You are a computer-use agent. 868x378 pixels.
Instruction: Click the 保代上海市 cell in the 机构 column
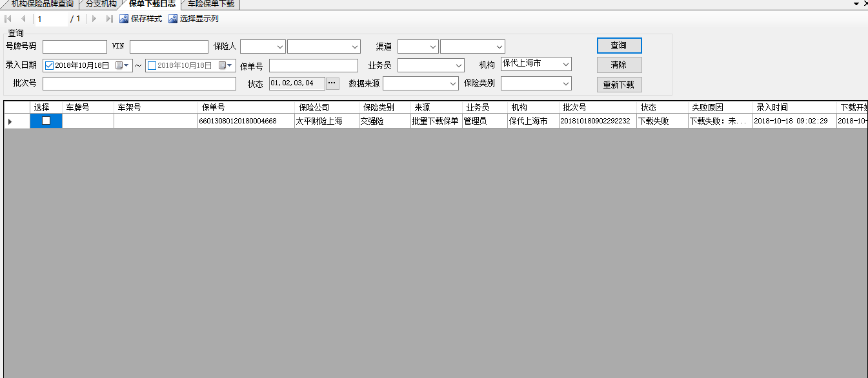click(x=533, y=121)
